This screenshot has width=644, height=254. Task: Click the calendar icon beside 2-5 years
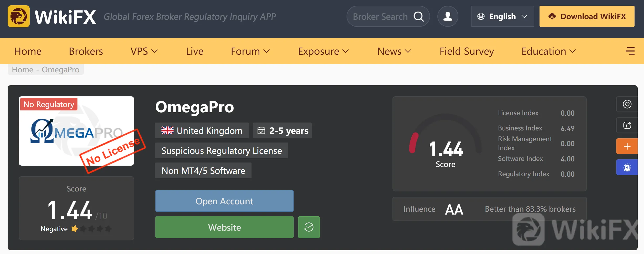[x=261, y=130]
